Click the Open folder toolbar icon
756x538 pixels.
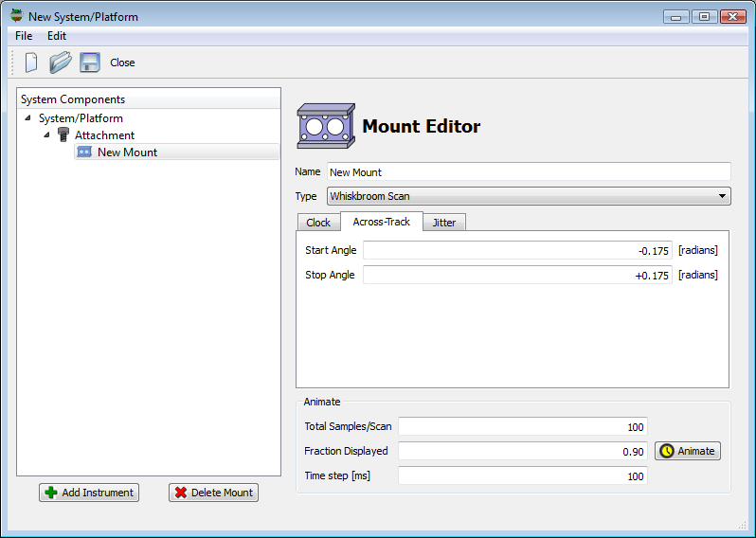pyautogui.click(x=61, y=63)
